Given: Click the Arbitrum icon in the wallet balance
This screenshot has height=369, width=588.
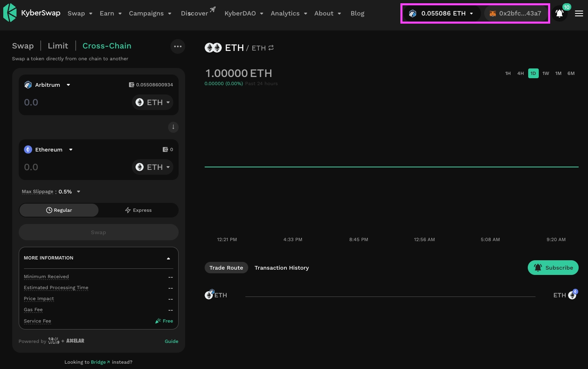Looking at the screenshot, I should [x=413, y=13].
